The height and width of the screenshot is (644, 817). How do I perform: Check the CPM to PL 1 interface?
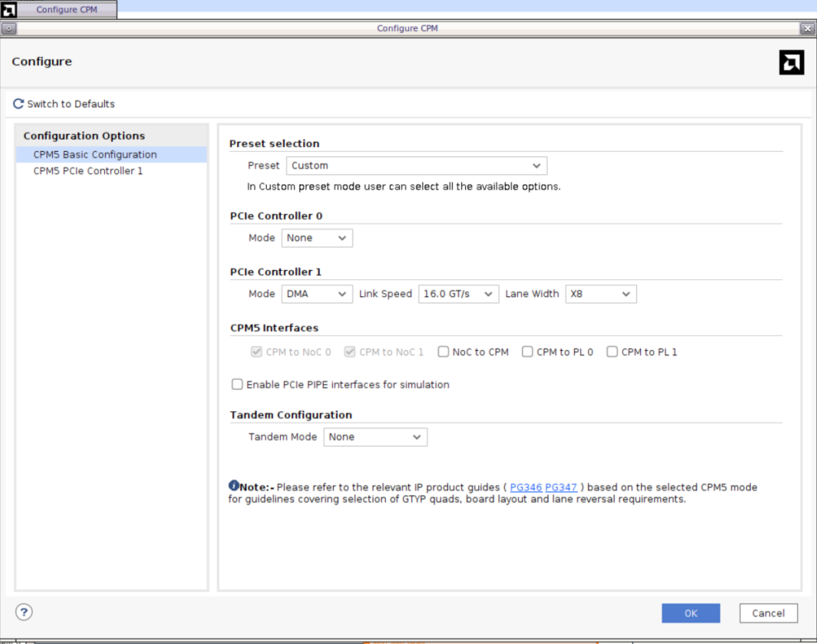click(612, 351)
